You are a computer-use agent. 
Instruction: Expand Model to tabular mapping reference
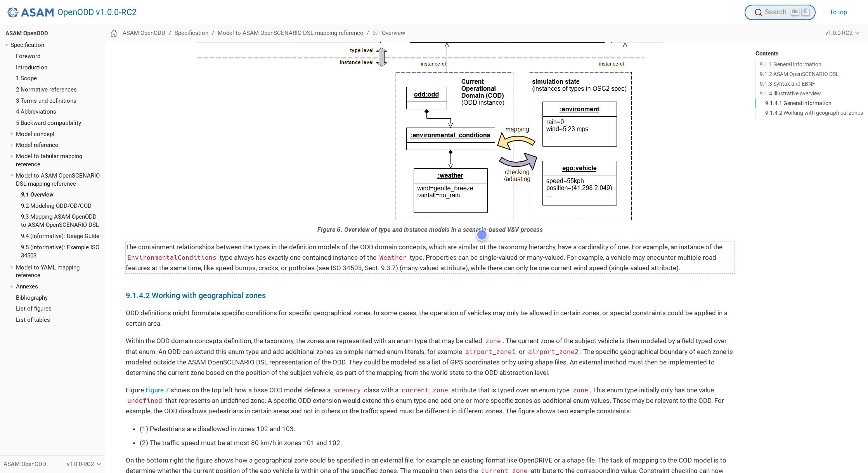pos(12,156)
